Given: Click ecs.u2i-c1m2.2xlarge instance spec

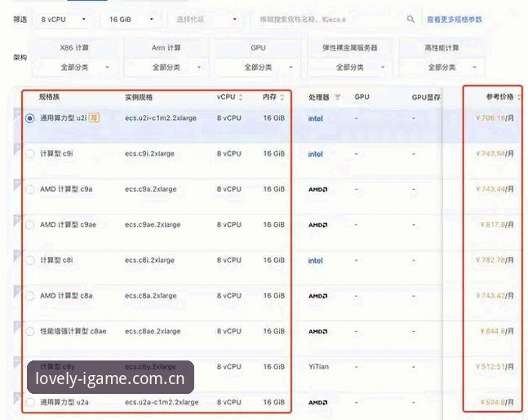Looking at the screenshot, I should [x=161, y=118].
